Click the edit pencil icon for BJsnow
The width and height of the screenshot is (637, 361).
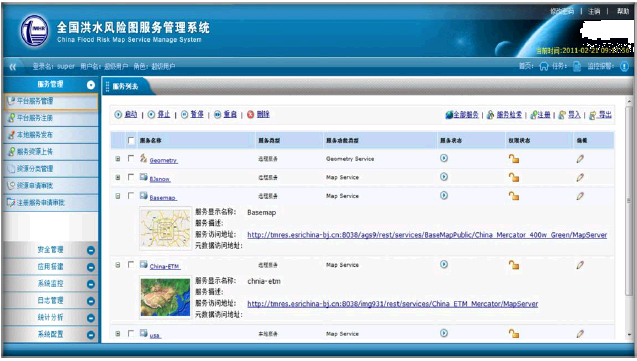(580, 177)
